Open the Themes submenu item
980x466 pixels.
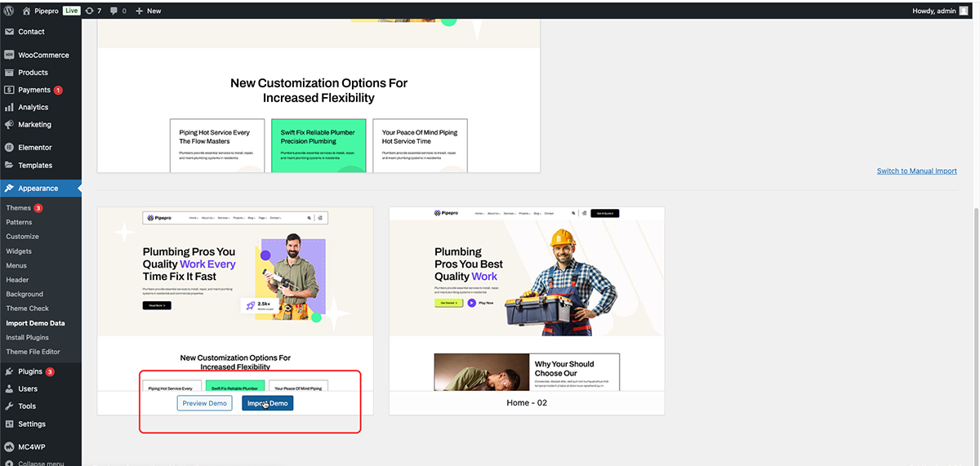point(18,208)
